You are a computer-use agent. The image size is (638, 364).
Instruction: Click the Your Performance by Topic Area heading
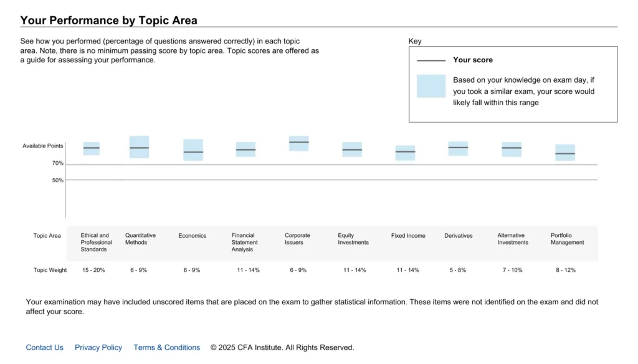pos(108,21)
